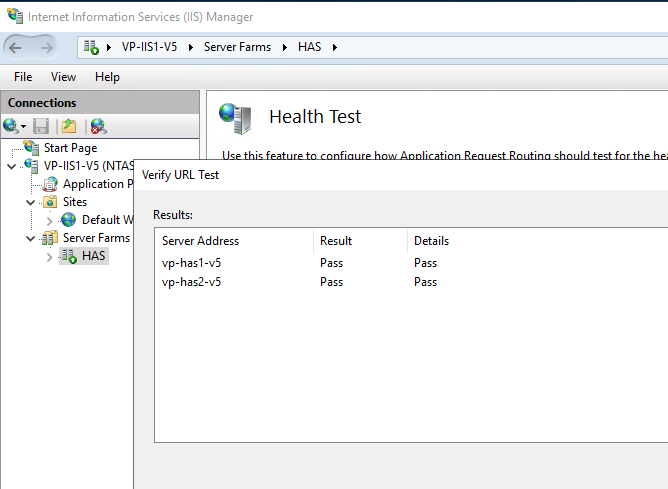Open the File menu
Image resolution: width=668 pixels, height=489 pixels.
click(23, 77)
